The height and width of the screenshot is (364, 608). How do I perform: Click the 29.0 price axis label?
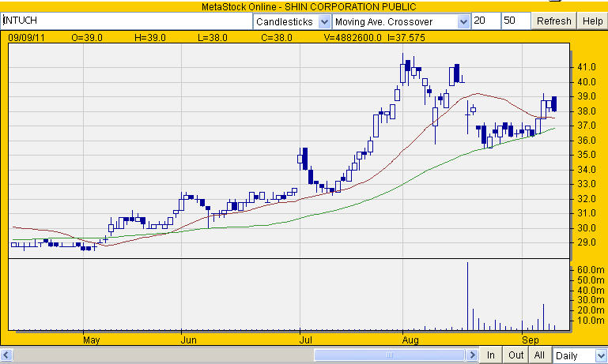587,242
